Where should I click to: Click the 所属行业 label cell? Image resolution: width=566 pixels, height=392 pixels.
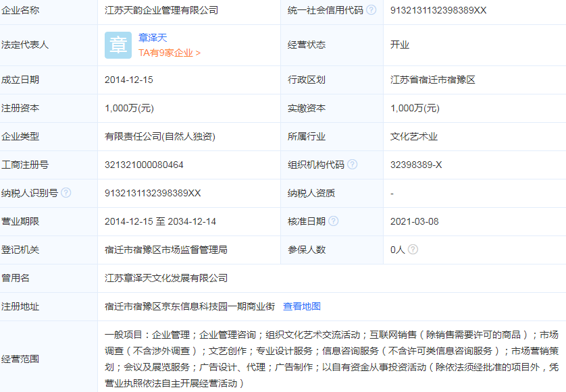click(x=332, y=136)
